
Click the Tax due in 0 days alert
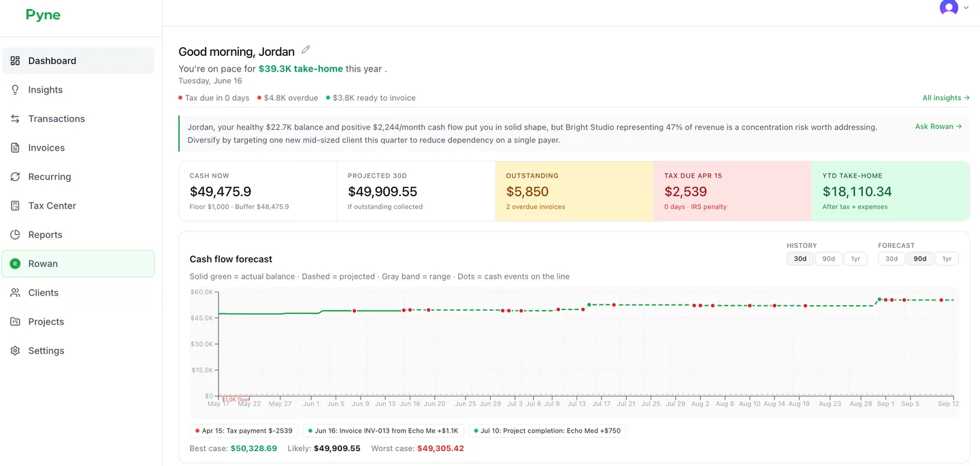pos(214,98)
